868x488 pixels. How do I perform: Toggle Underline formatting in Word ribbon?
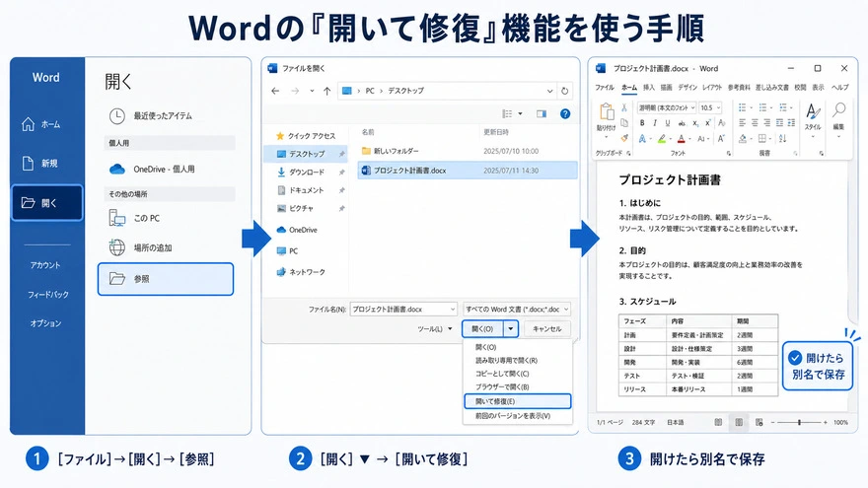[668, 123]
